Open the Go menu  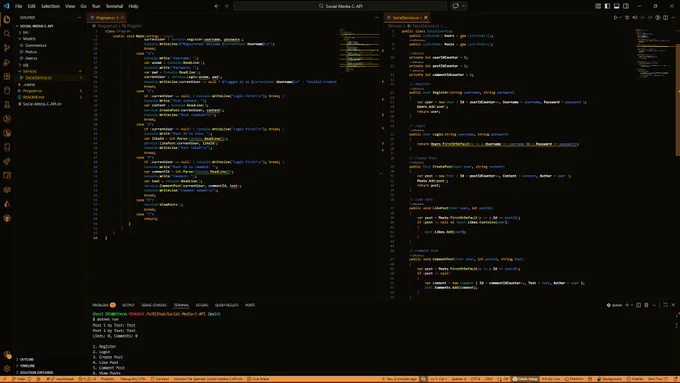83,6
